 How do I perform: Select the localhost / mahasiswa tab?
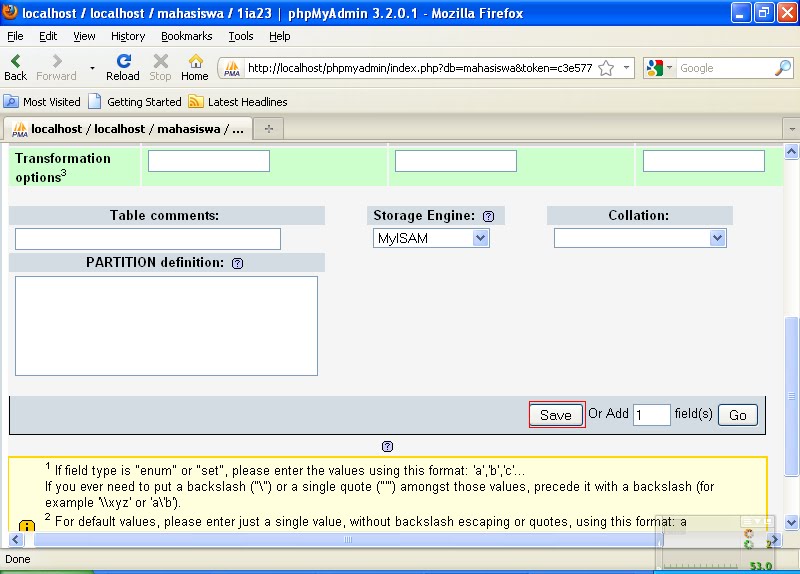(128, 129)
